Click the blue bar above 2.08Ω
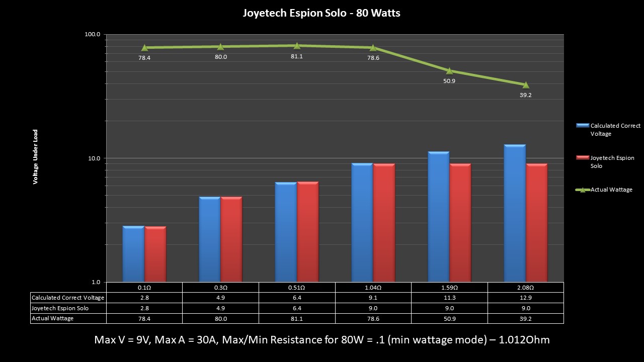 (x=515, y=213)
